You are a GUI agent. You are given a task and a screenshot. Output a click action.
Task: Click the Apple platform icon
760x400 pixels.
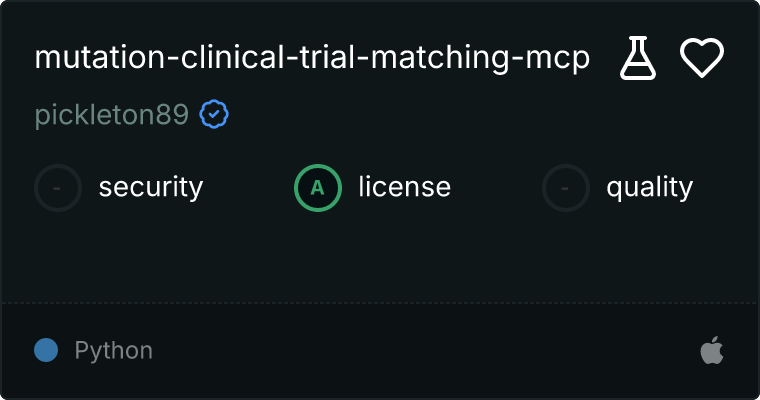coord(712,350)
